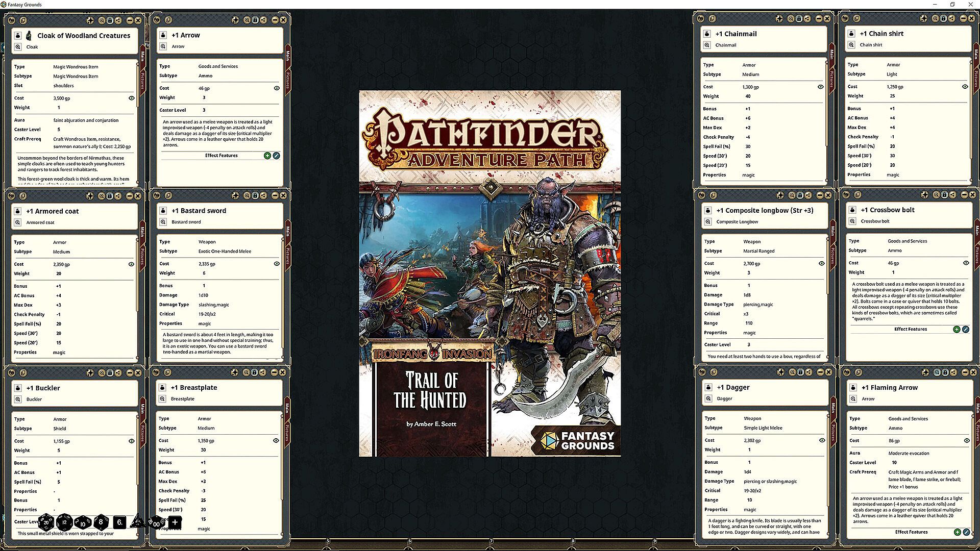Click the Chain shirt lookup link icon
This screenshot has height=551, width=980.
coord(851,45)
